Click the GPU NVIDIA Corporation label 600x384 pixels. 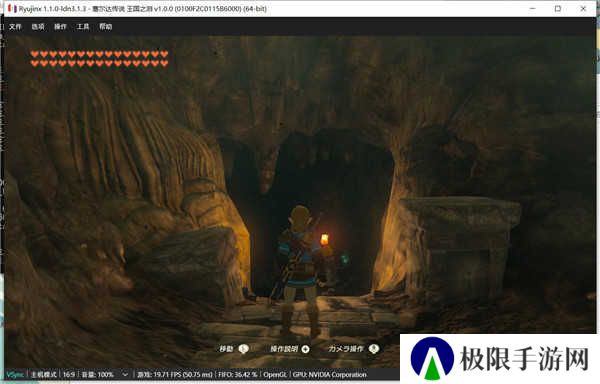tap(329, 374)
